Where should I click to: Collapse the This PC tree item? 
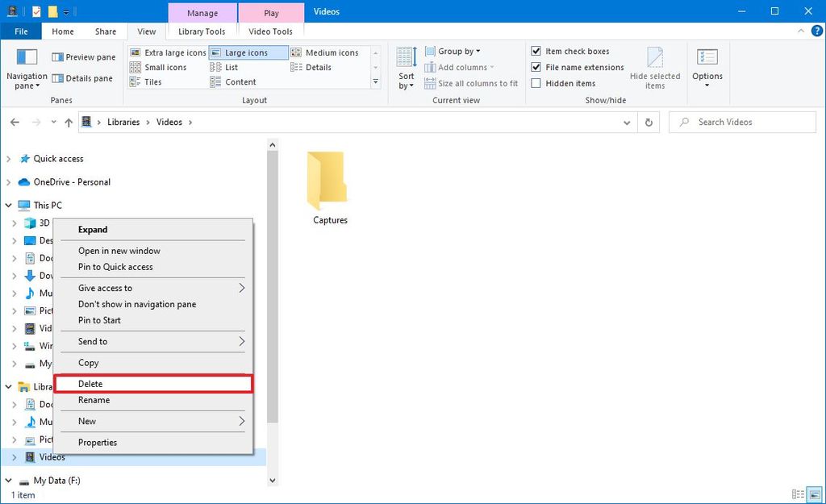[x=10, y=205]
